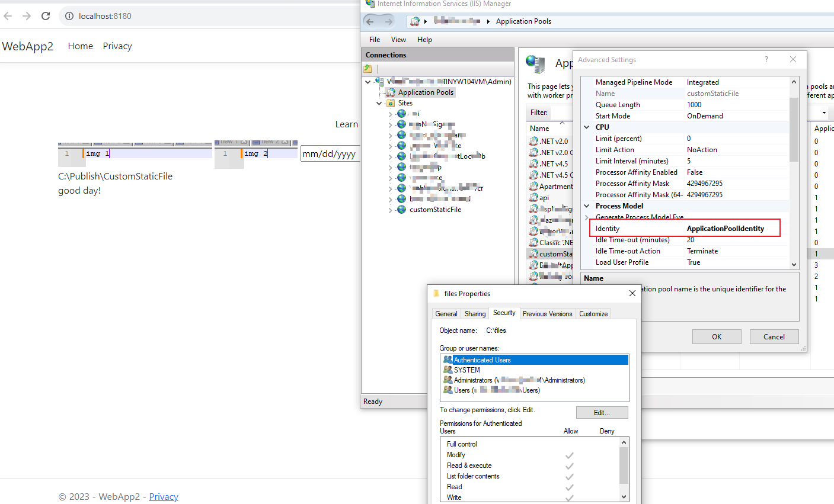Click the mm/dd/yyyy date field
834x504 pixels.
330,154
